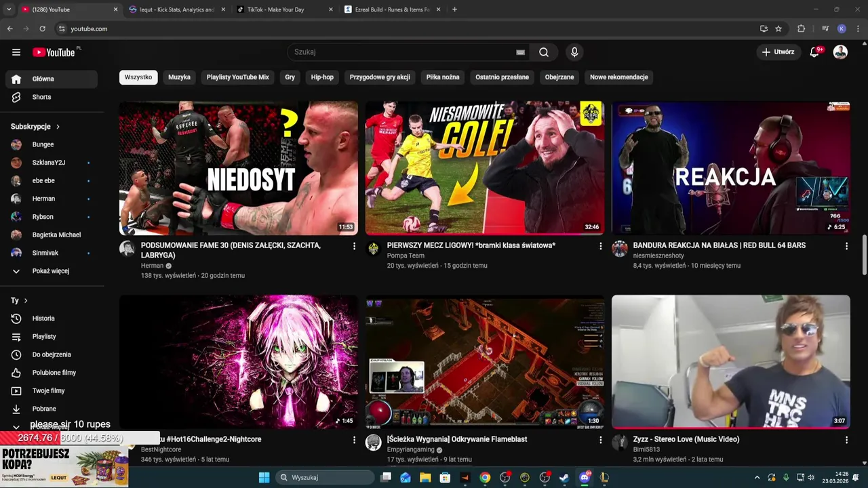
Task: Bookmark this page with star icon
Action: [778, 28]
